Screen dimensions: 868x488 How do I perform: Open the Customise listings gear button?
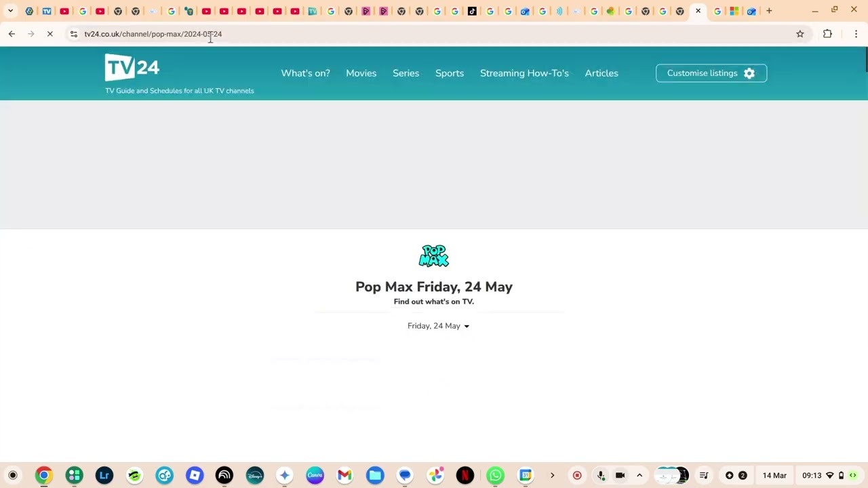pos(711,73)
